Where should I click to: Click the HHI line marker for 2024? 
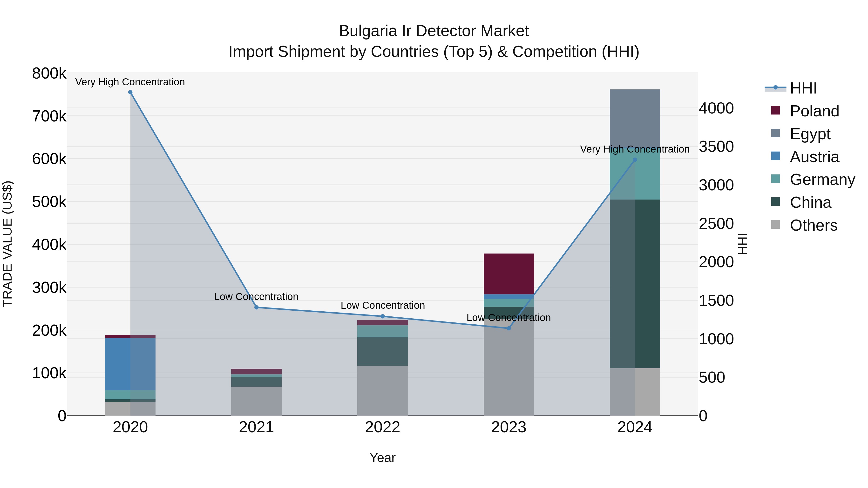point(635,160)
